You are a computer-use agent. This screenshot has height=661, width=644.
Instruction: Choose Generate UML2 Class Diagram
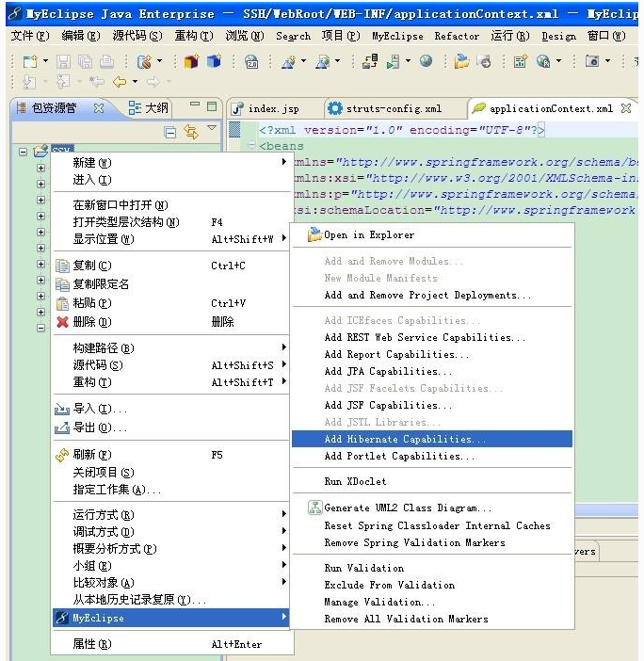click(432, 508)
